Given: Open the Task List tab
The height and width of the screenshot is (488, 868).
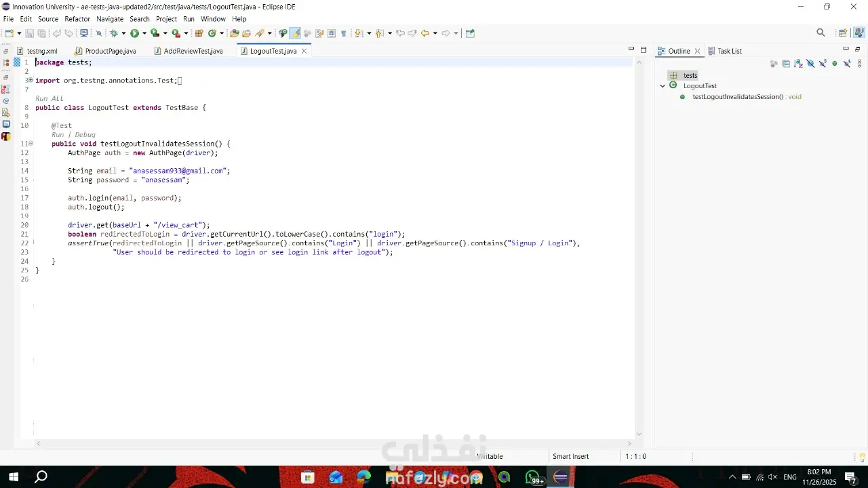Looking at the screenshot, I should click(725, 51).
